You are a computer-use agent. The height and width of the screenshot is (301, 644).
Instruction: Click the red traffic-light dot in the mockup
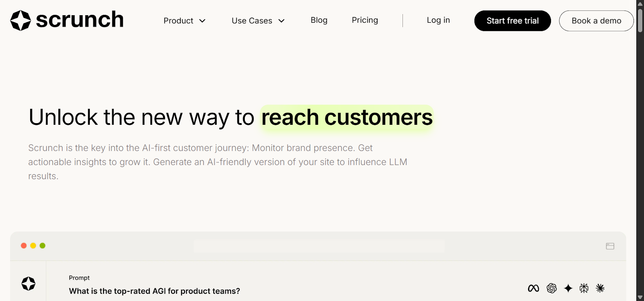[23, 245]
